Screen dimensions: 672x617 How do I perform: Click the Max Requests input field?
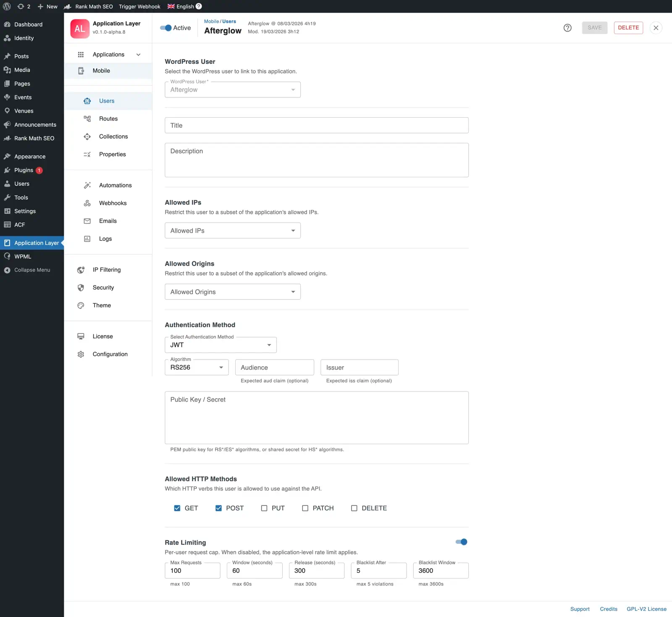(x=192, y=570)
